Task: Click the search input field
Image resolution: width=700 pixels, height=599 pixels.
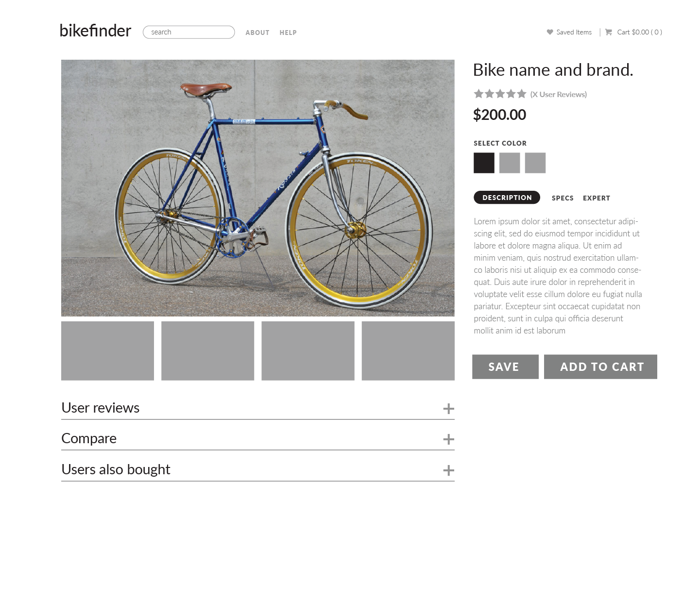Action: [x=189, y=32]
